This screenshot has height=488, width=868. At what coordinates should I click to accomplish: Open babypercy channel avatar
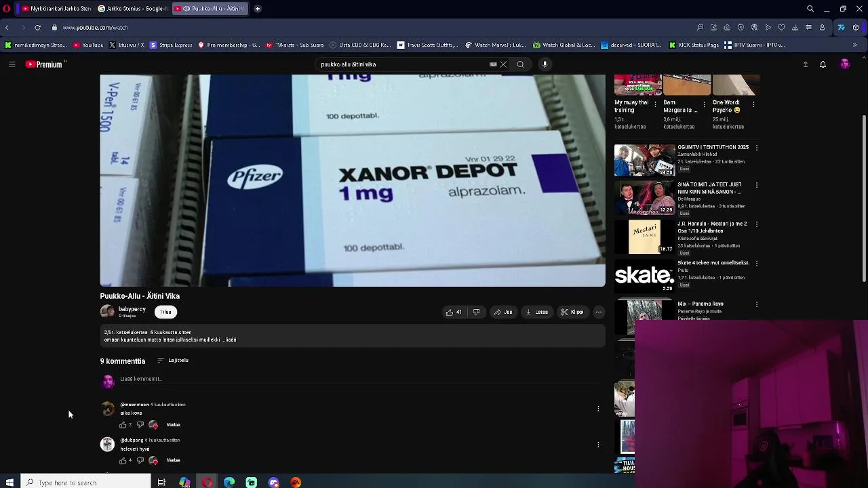[x=107, y=312]
